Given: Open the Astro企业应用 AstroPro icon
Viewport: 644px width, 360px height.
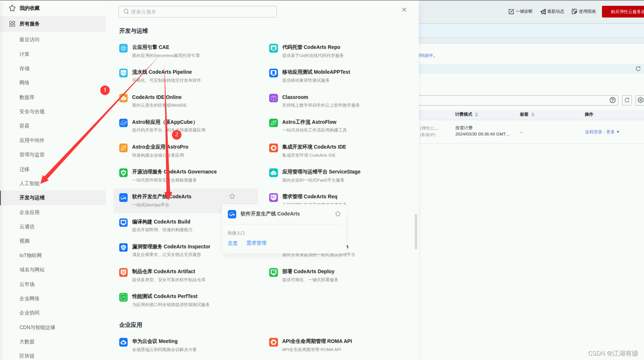Looking at the screenshot, I should point(124,148).
